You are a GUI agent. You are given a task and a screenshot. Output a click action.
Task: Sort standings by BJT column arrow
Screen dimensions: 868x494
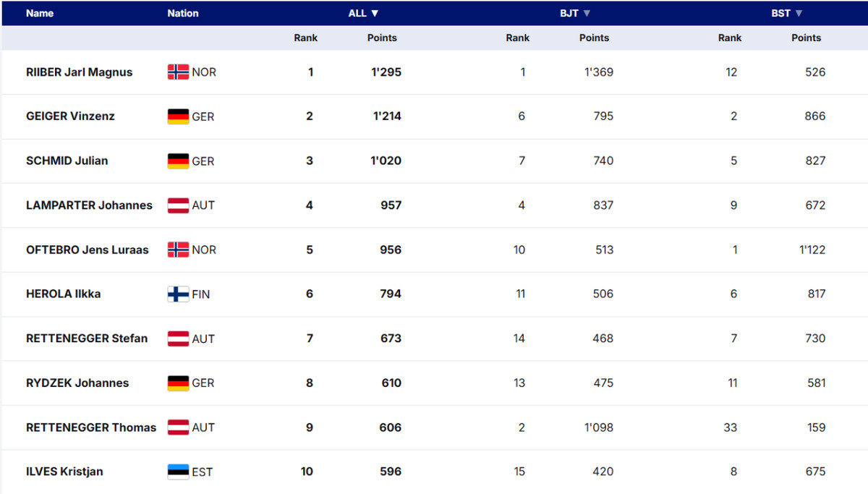pyautogui.click(x=587, y=13)
